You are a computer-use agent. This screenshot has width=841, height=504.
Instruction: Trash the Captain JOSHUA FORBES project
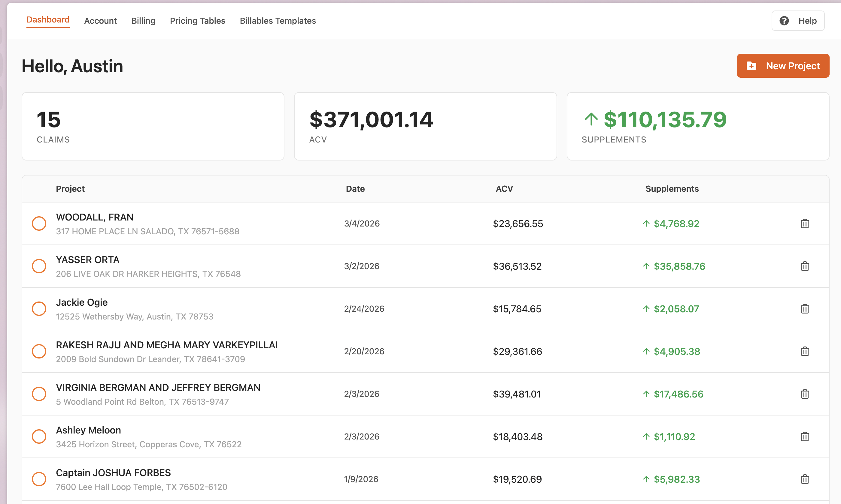click(x=804, y=479)
